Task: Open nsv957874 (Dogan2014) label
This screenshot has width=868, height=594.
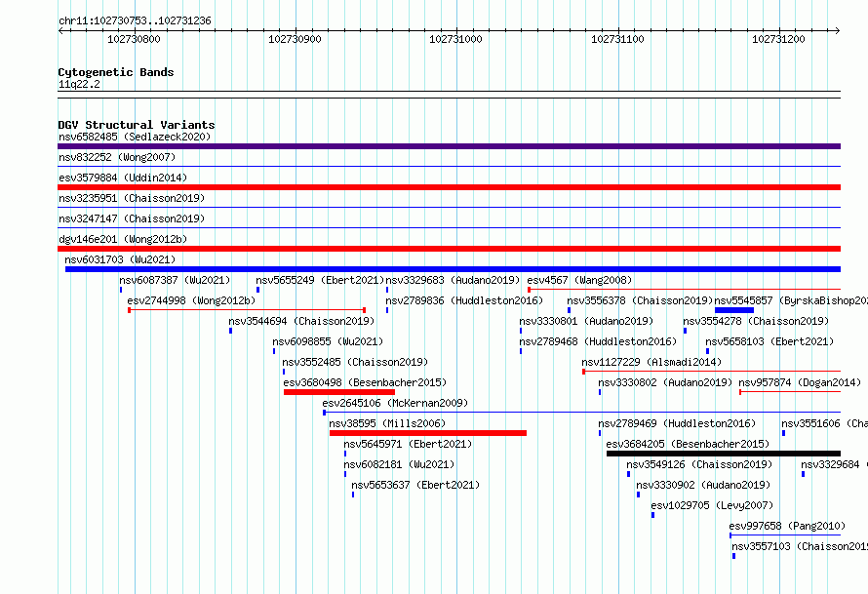Action: 800,382
